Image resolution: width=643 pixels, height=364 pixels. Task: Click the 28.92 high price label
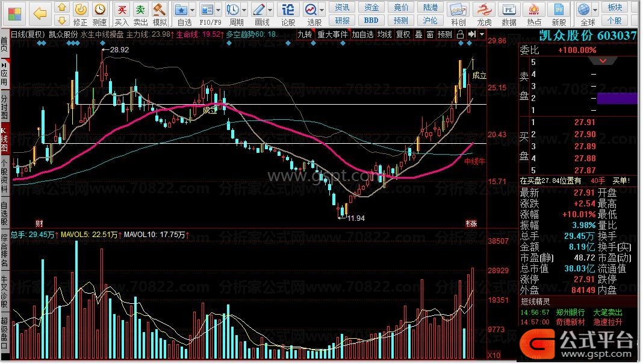(x=119, y=49)
